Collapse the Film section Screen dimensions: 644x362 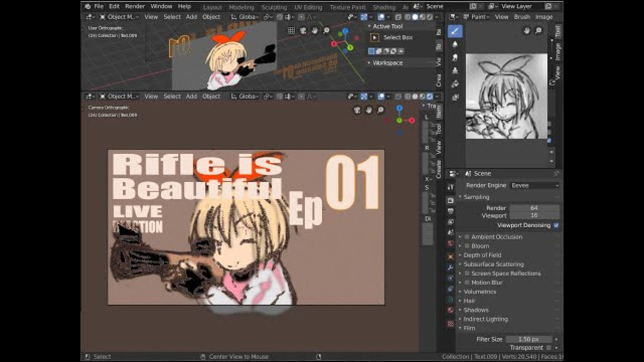[x=470, y=328]
